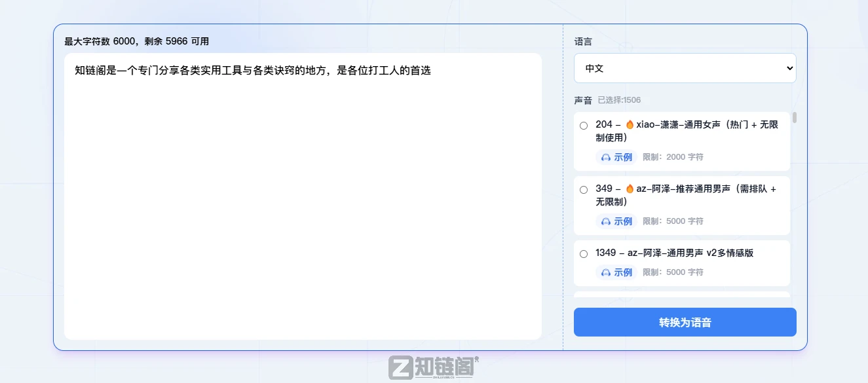This screenshot has width=868, height=383.
Task: Select radio button for voice 349 阿泽
Action: (584, 189)
